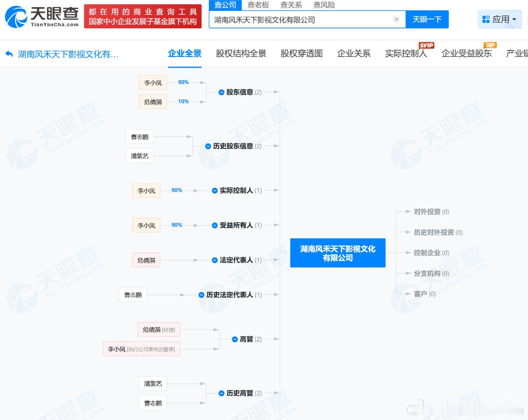Image resolution: width=528 pixels, height=420 pixels.
Task: Open 李小凤 [执行公司事务的董事] executive node
Action: [142, 349]
